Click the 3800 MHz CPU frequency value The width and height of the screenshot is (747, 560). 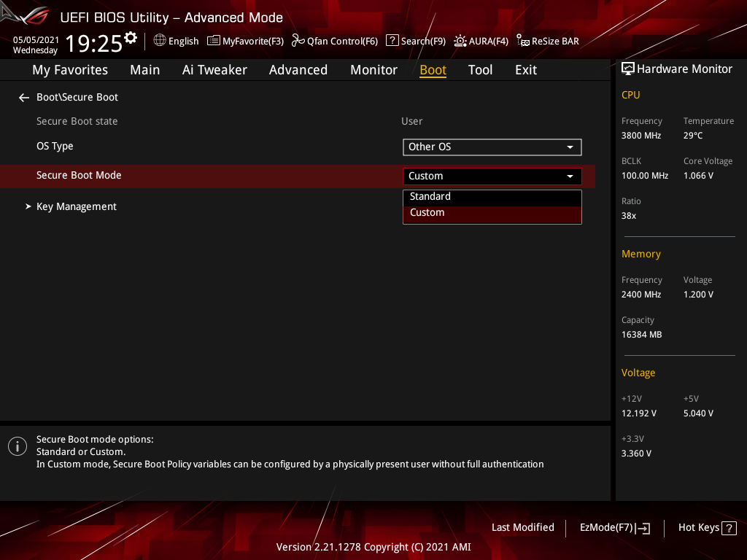640,136
